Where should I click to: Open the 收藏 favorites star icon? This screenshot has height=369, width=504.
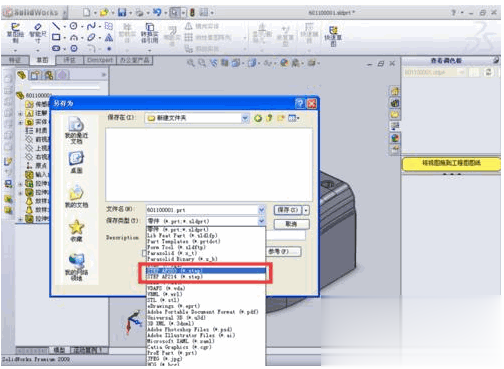tap(76, 231)
